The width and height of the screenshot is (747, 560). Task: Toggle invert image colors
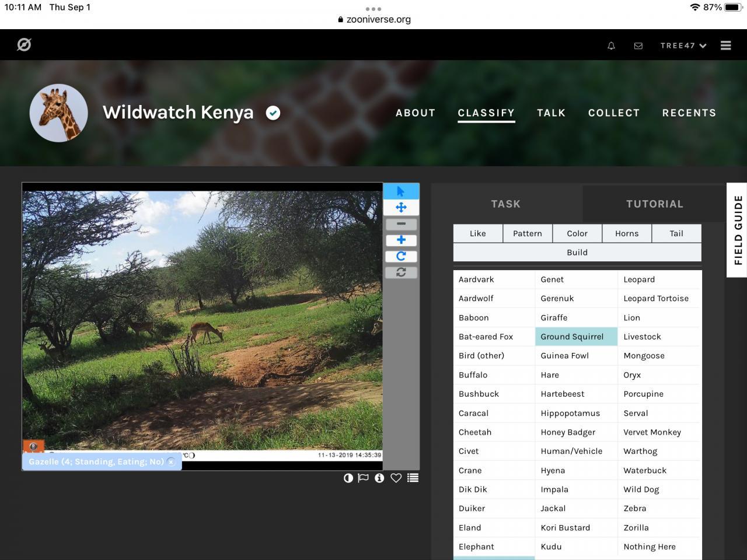click(348, 478)
